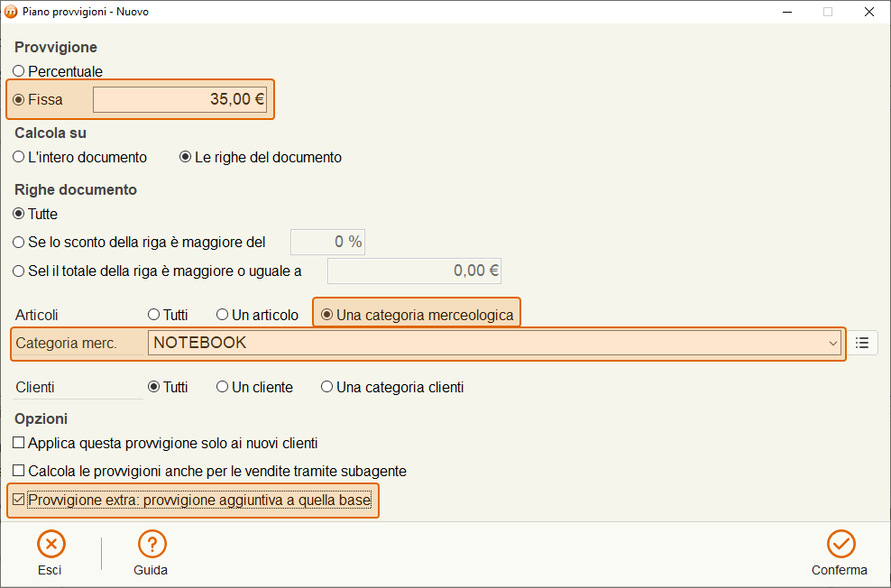
Task: Click the app logo in title bar
Action: pos(11,12)
